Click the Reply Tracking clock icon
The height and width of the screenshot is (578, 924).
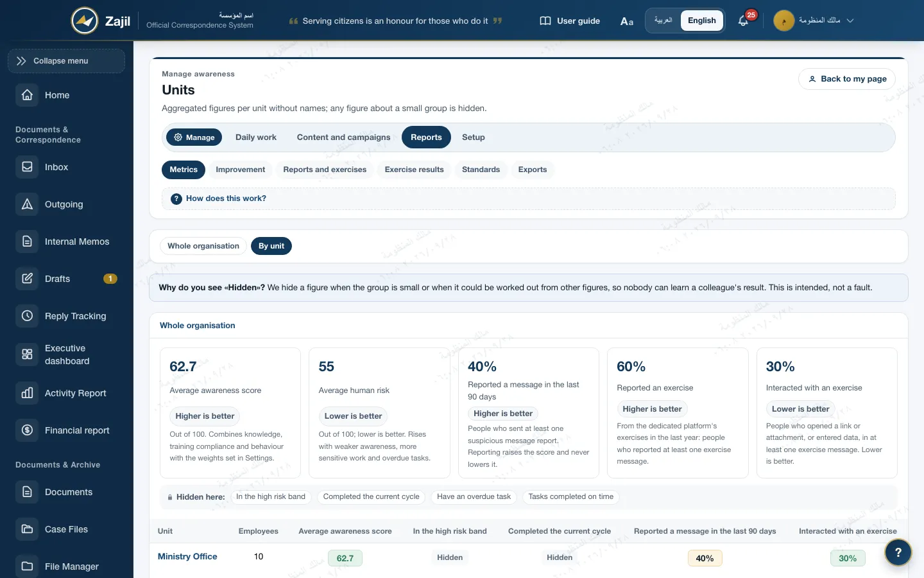coord(27,316)
